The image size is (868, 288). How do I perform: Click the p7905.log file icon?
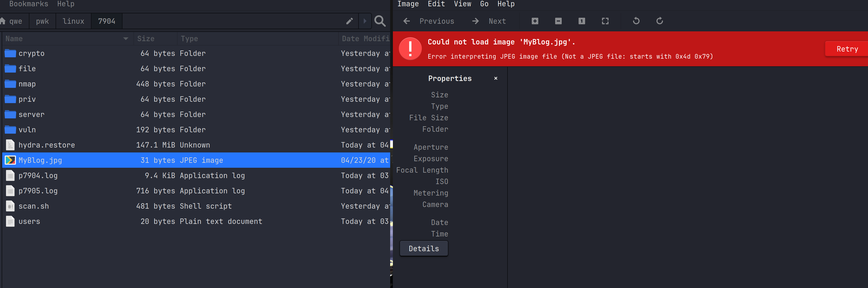[x=10, y=191]
